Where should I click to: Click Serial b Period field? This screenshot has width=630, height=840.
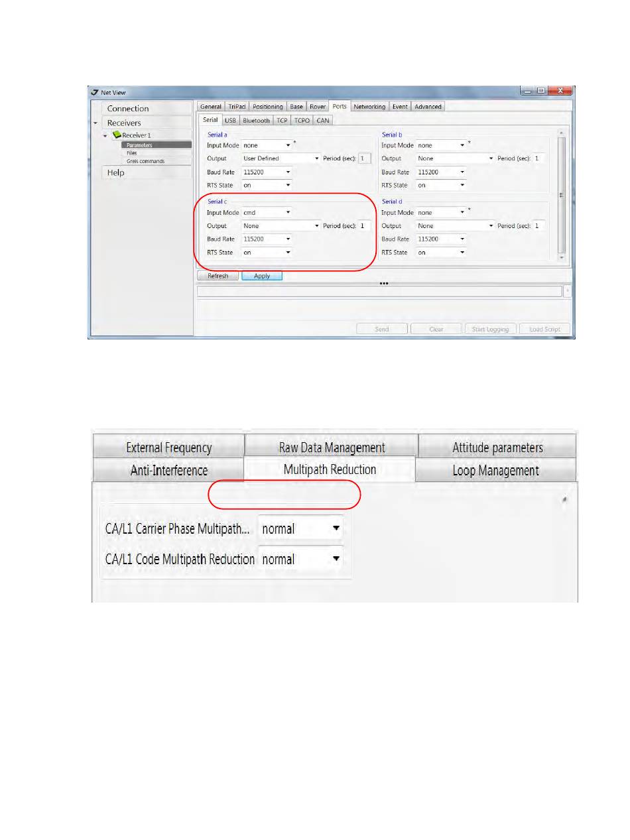(539, 159)
